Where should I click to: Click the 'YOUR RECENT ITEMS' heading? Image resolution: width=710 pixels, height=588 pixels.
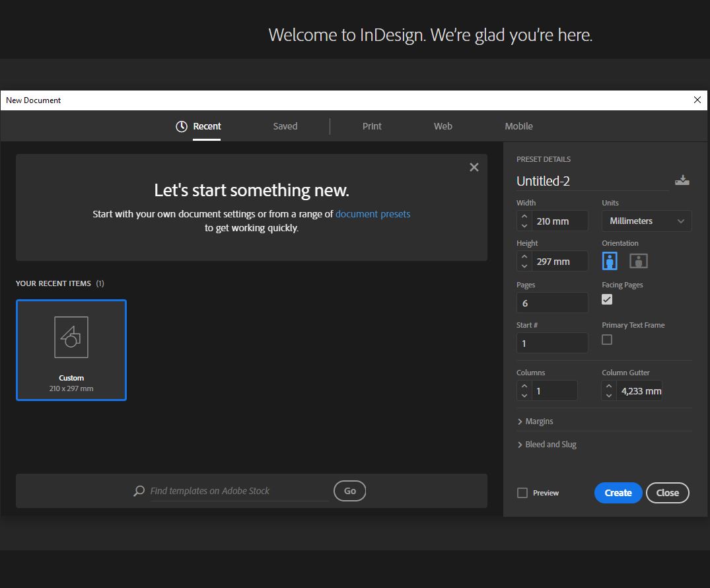click(x=53, y=283)
